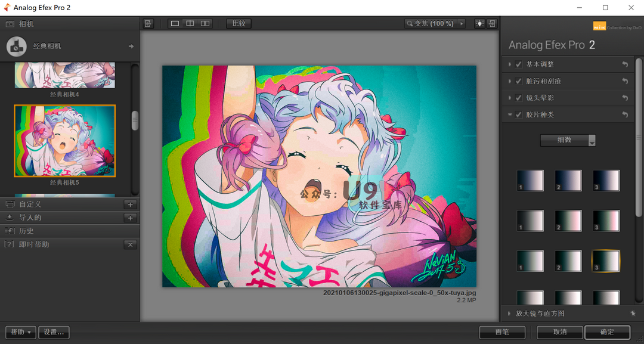This screenshot has height=344, width=644.
Task: Click the arrow next to 经典相机
Action: 131,47
